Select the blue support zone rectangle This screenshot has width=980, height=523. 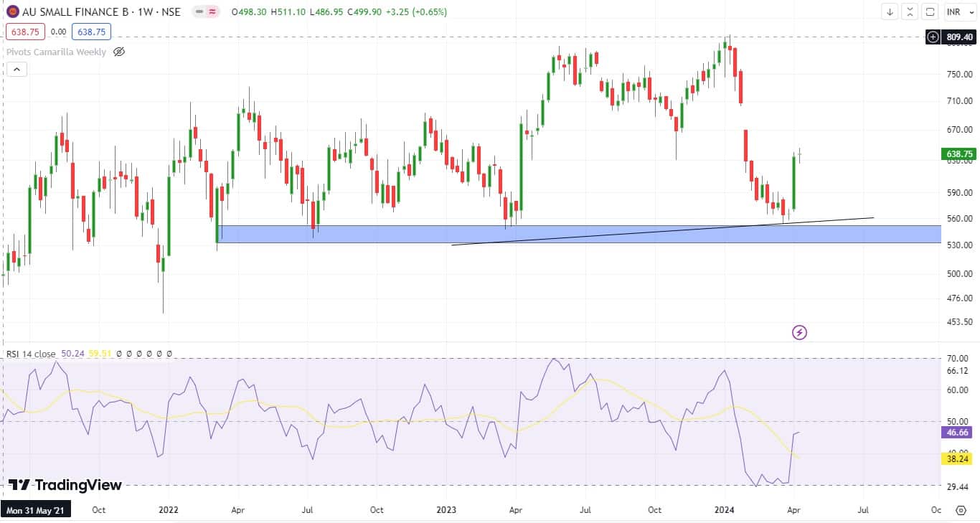point(578,234)
